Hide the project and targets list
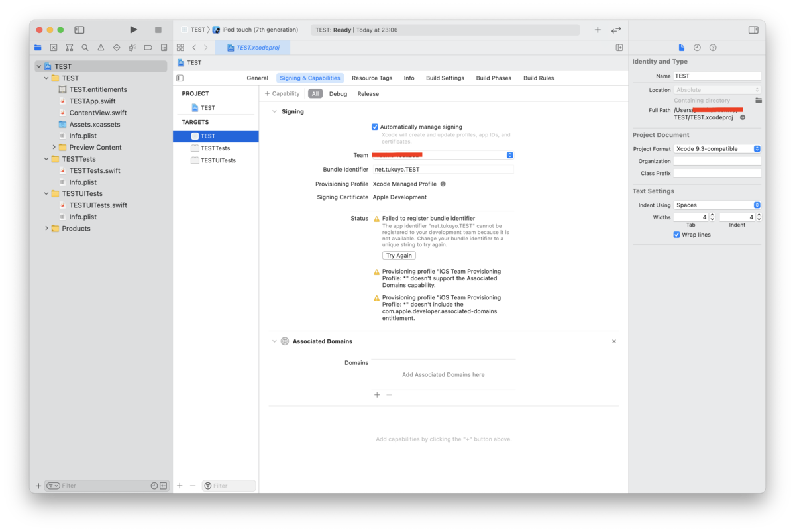The height and width of the screenshot is (532, 795). (x=180, y=78)
